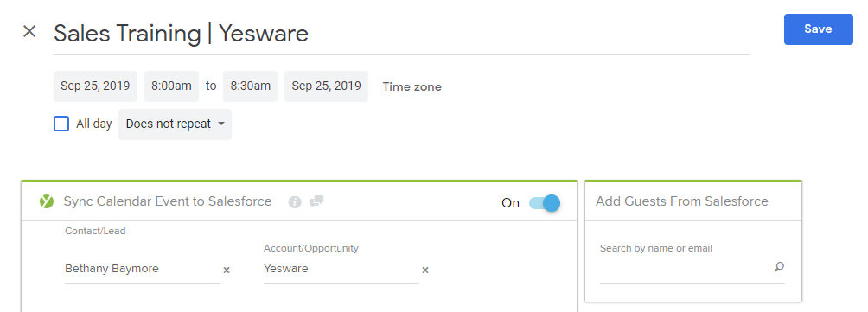This screenshot has width=868, height=312.
Task: Open the 8:00am start time picker
Action: [x=171, y=86]
